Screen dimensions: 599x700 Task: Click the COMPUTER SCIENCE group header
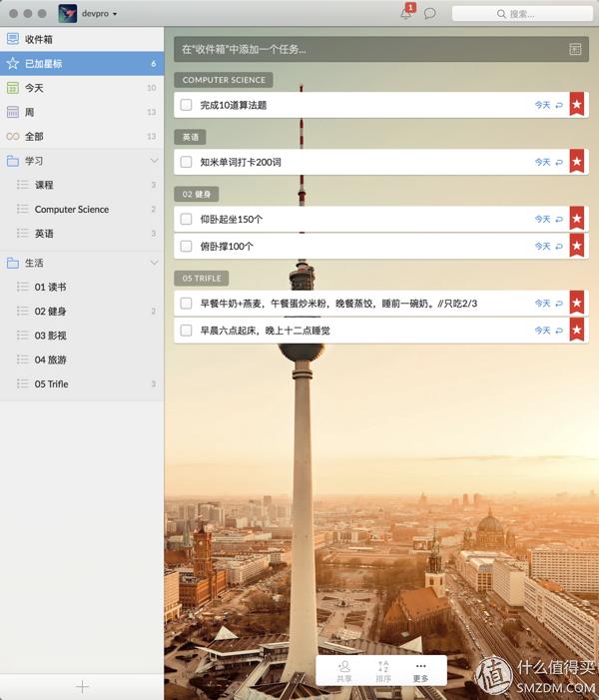[224, 80]
